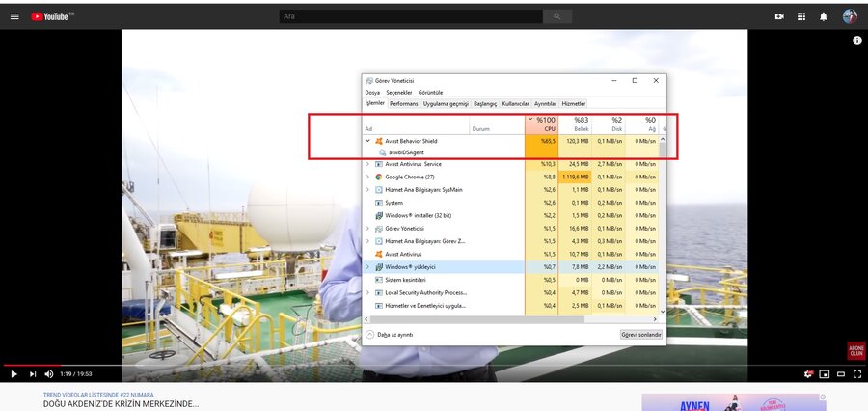The image size is (868, 411).
Task: Select the Avast Antivirus process row
Action: (x=510, y=254)
